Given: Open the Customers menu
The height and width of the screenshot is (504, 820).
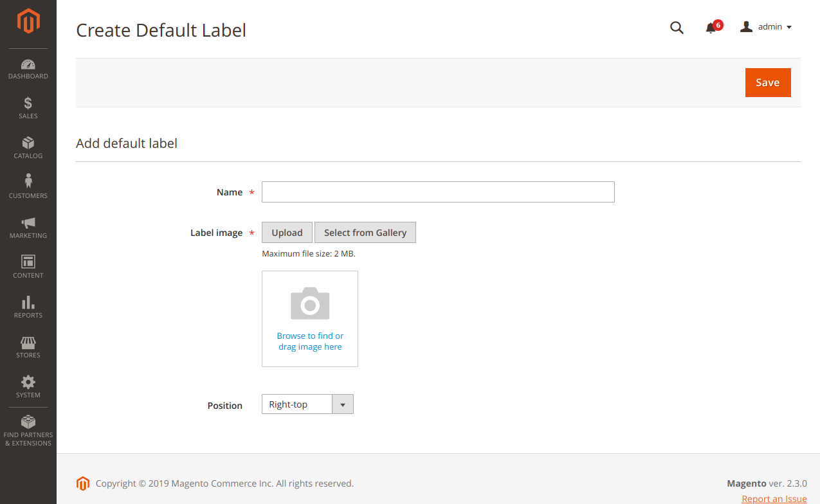Looking at the screenshot, I should (x=28, y=187).
